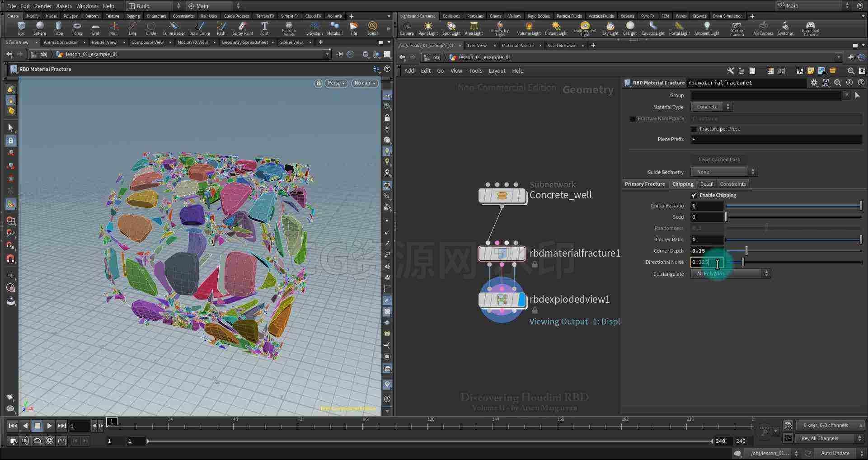Viewport: 868px width, 460px height.
Task: Click the stop playback button
Action: tap(38, 426)
